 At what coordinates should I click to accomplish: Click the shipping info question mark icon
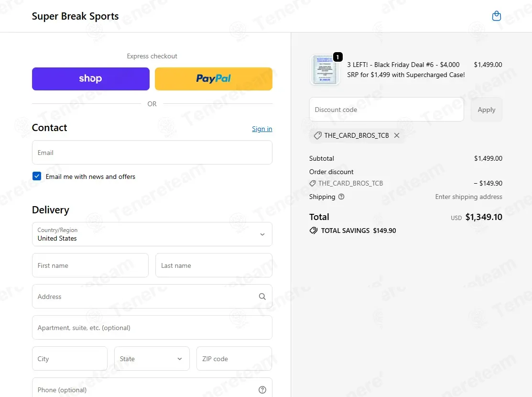(x=341, y=197)
